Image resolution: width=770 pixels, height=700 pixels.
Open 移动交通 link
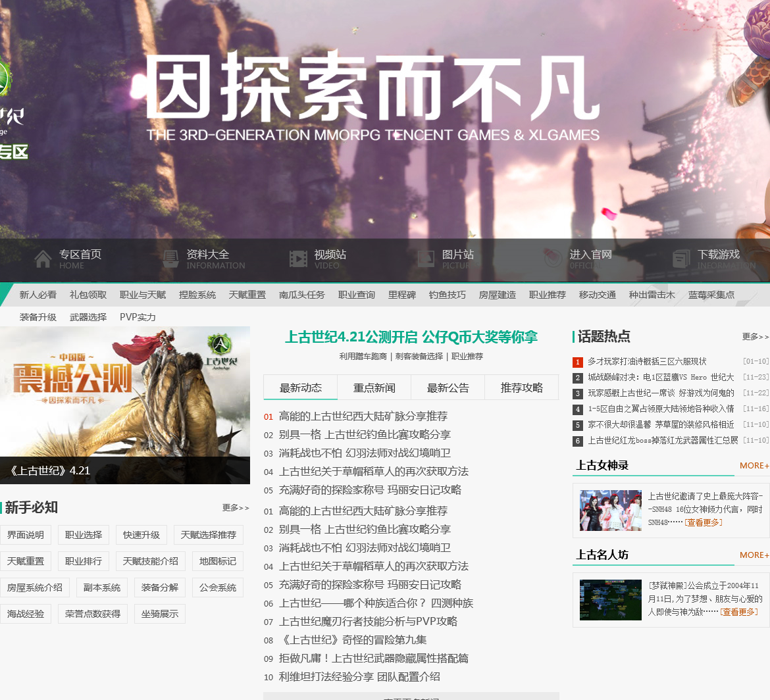point(597,295)
